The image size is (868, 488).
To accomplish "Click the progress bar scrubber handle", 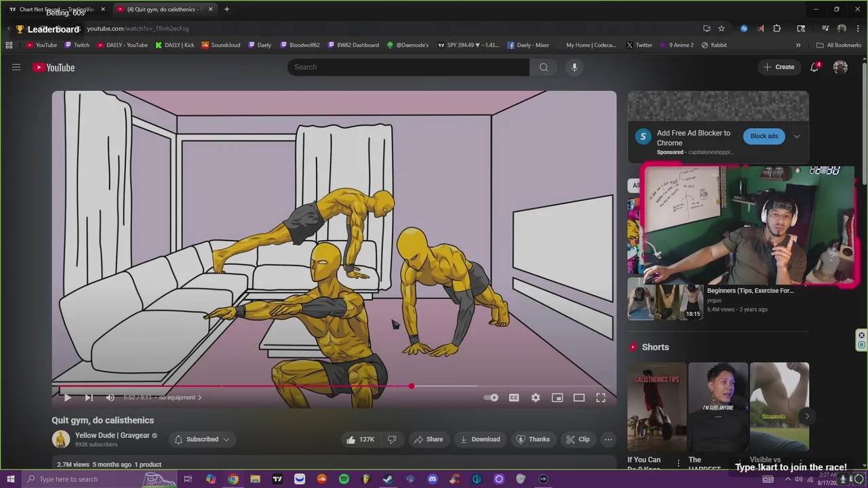I will 411,386.
